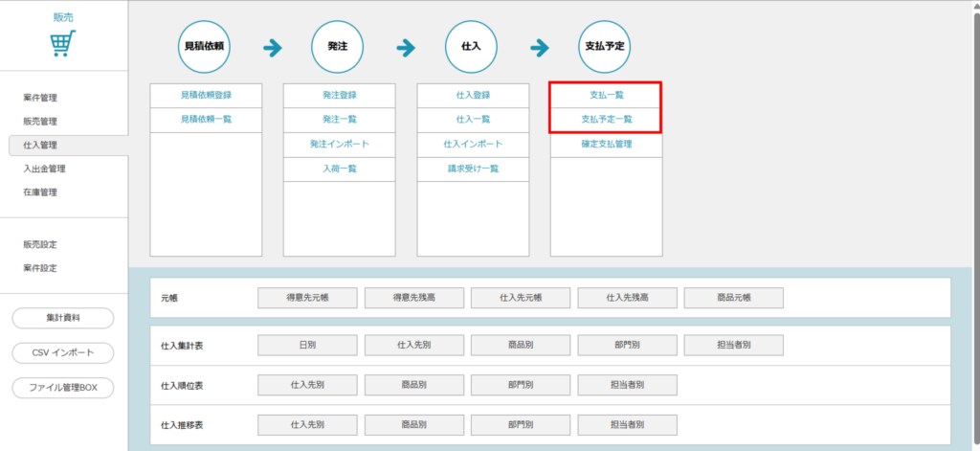
Task: Open 販売設定 in the sidebar
Action: [x=40, y=244]
